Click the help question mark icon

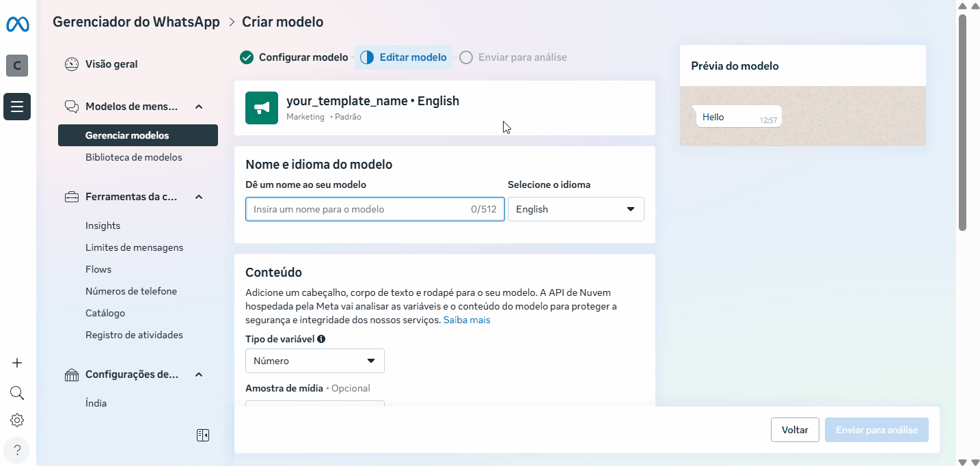(x=17, y=450)
